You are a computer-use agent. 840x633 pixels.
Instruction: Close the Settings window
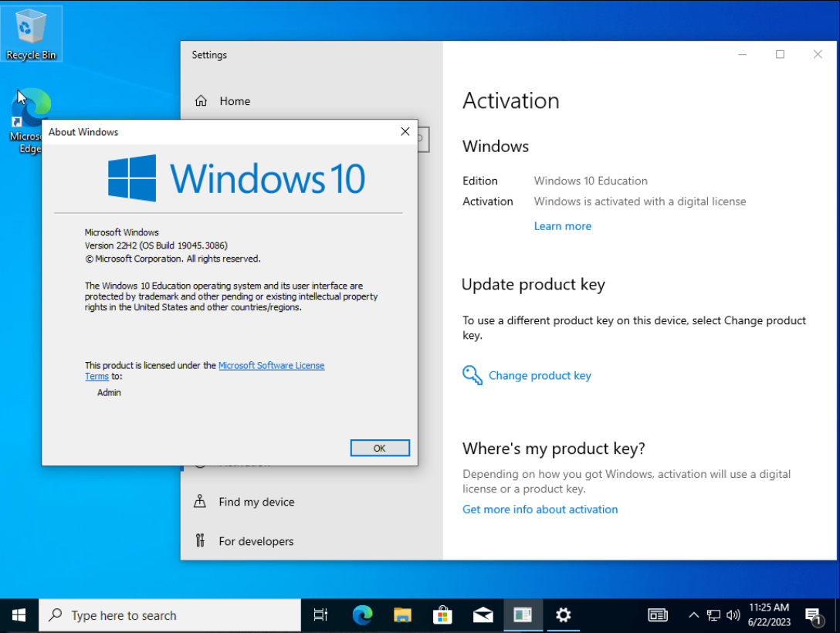coord(818,55)
